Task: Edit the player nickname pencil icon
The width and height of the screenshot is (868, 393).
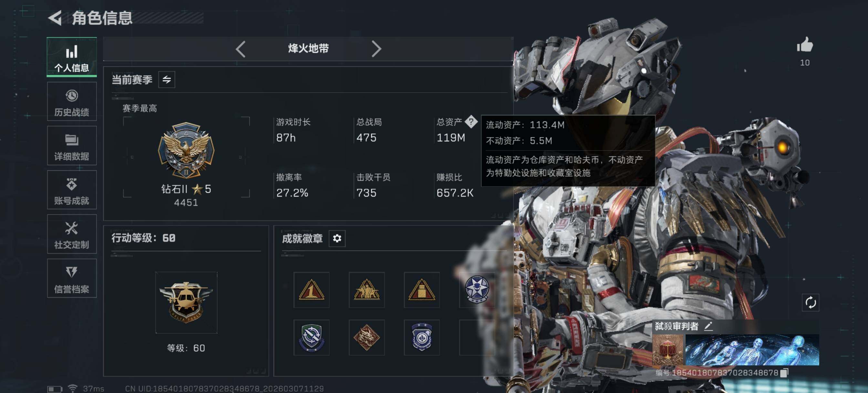Action: coord(708,326)
